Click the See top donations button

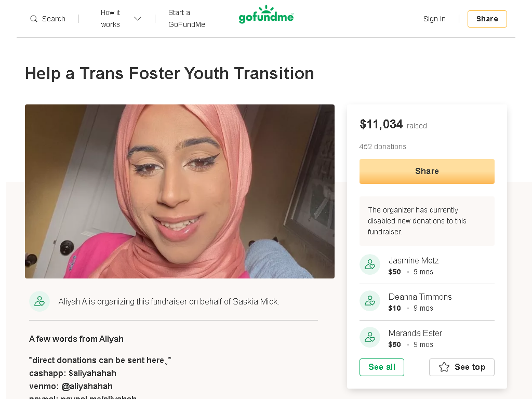[x=462, y=367]
